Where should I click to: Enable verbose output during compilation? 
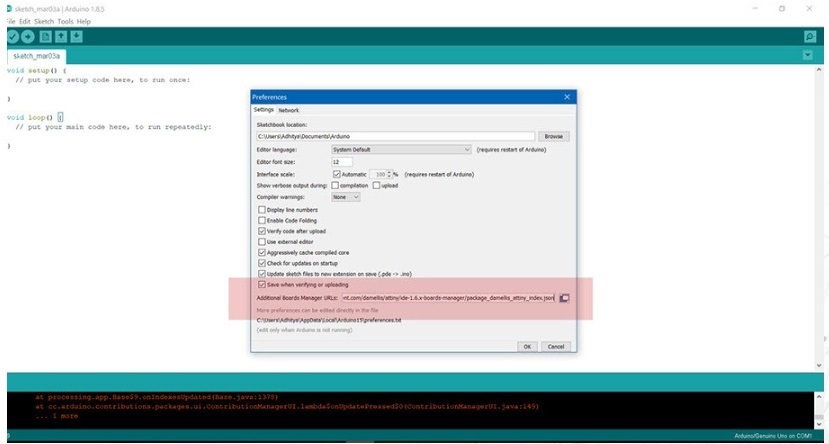coord(335,186)
